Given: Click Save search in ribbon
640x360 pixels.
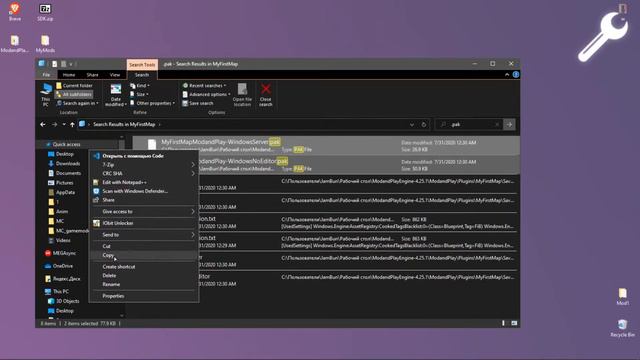Looking at the screenshot, I should 198,103.
